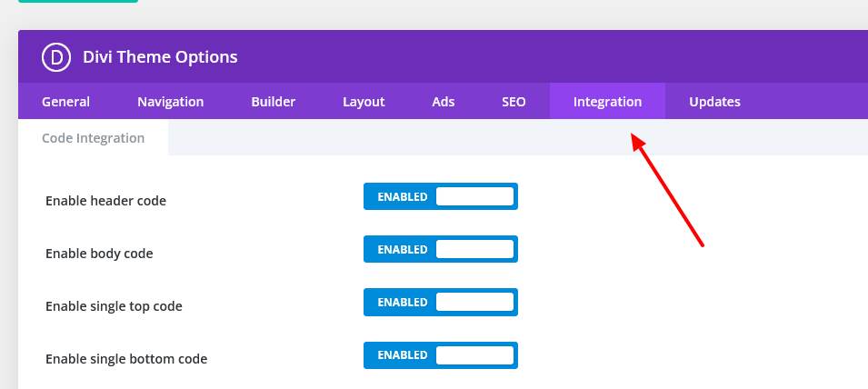Toggle the Enable body code switch
Image resolution: width=868 pixels, height=389 pixels.
click(x=440, y=249)
